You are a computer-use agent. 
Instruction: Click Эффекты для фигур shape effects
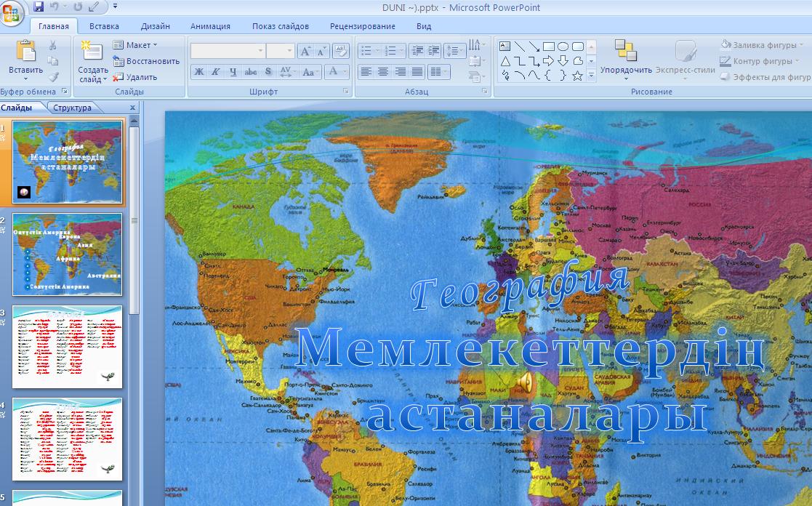(x=765, y=77)
